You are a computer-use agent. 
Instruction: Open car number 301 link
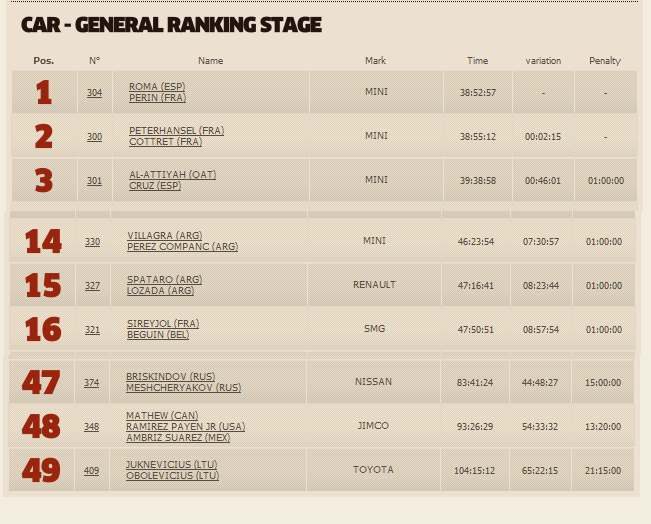coord(94,181)
